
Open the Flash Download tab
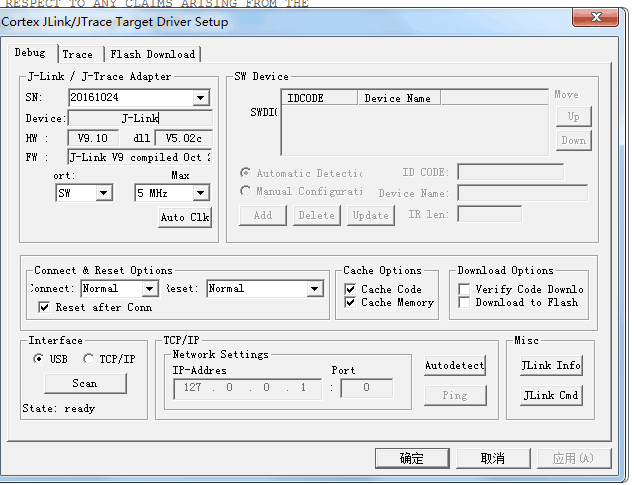[152, 54]
